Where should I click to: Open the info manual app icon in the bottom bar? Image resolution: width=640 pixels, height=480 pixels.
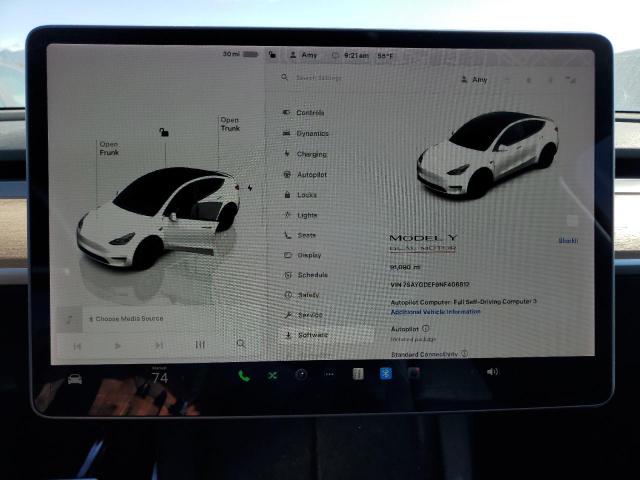(358, 373)
